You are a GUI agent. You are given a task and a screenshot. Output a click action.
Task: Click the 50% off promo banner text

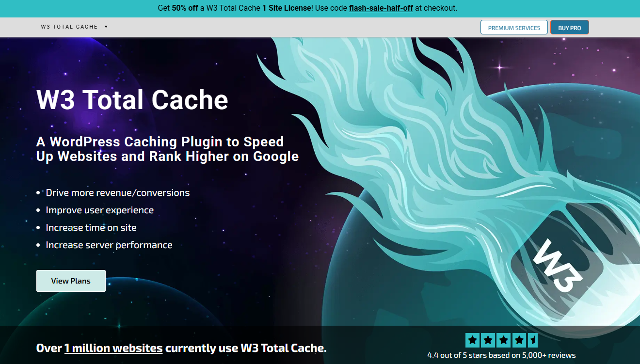[x=307, y=8]
